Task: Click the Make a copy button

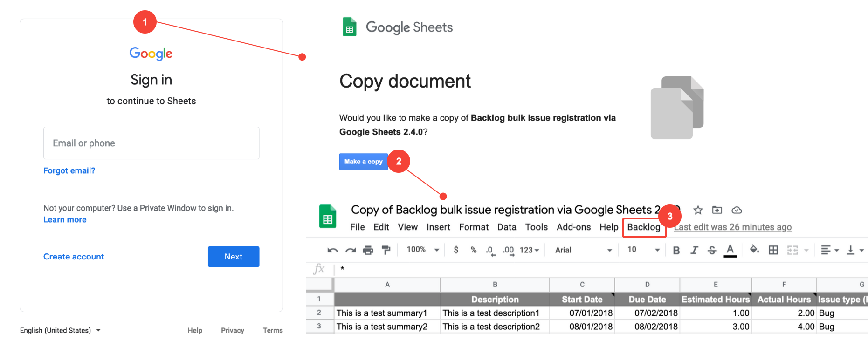Action: (x=364, y=162)
